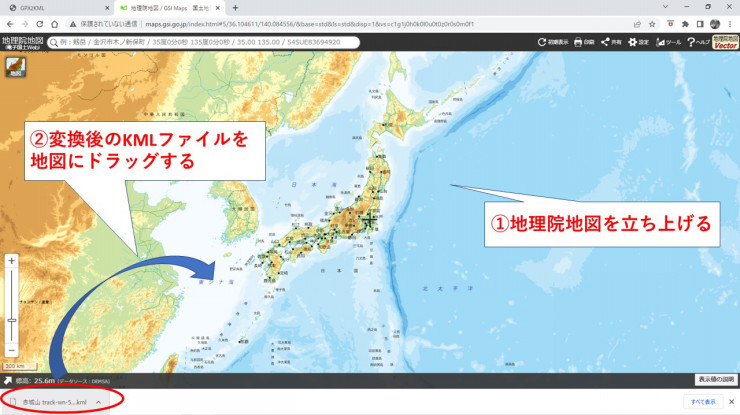The image size is (740, 415).
Task: Toggle the browser side panel
Action: (700, 24)
